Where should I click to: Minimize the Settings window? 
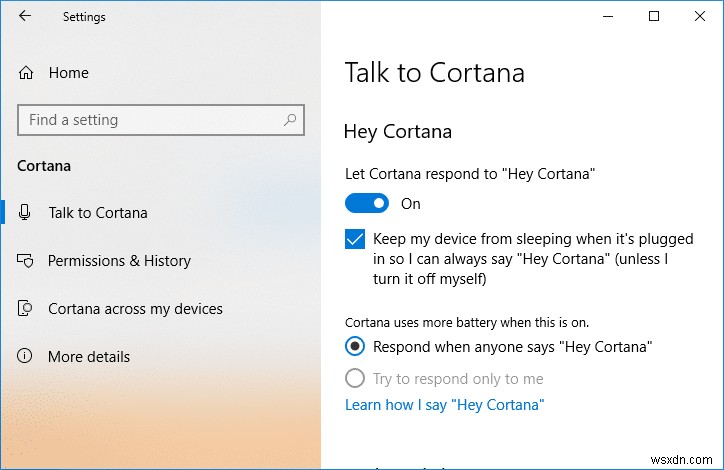coord(608,17)
